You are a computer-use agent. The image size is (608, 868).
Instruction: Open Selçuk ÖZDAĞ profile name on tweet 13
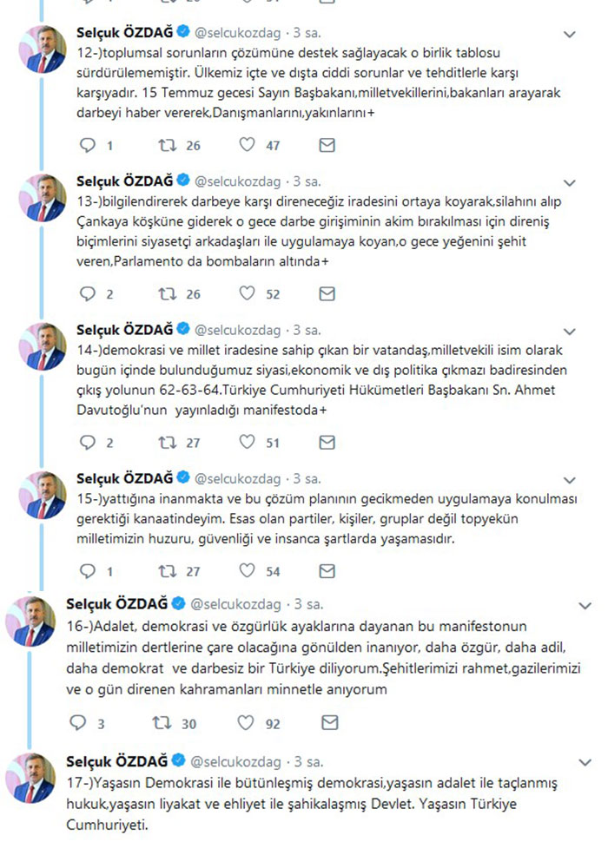click(124, 181)
